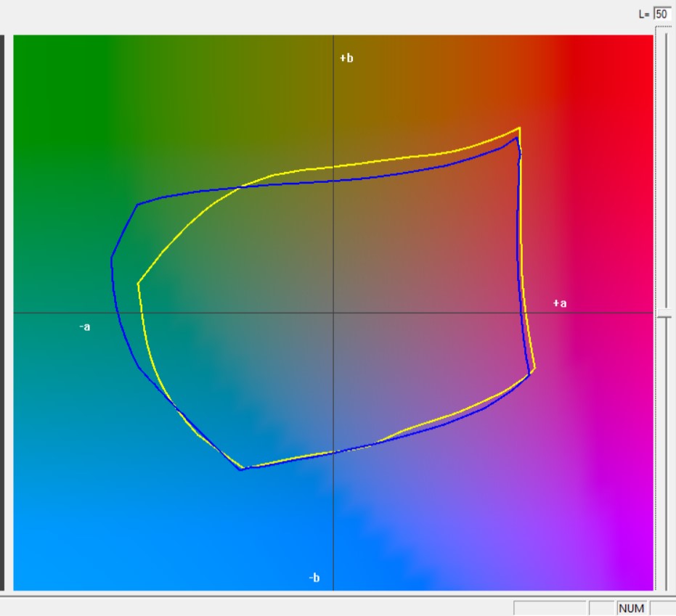Click the +b axis label
This screenshot has width=676, height=616.
(346, 58)
